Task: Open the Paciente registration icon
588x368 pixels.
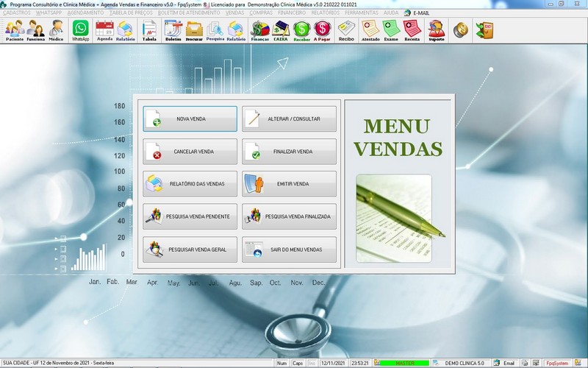Action: (x=15, y=30)
